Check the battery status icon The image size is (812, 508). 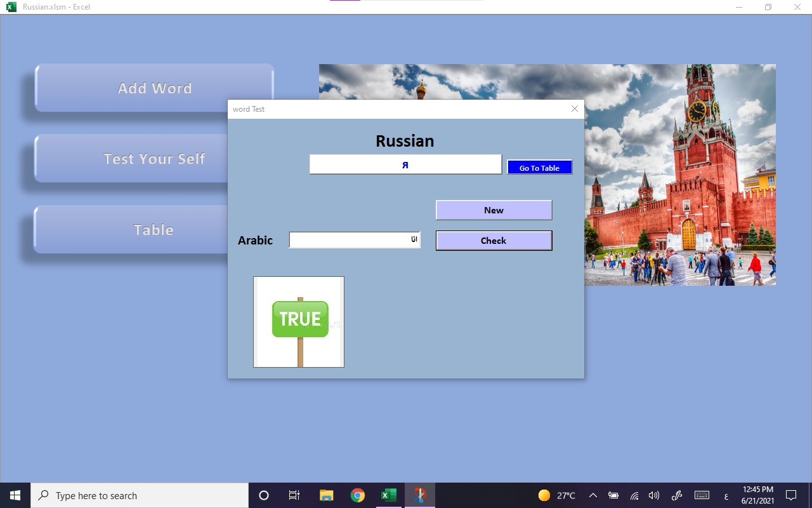click(613, 495)
